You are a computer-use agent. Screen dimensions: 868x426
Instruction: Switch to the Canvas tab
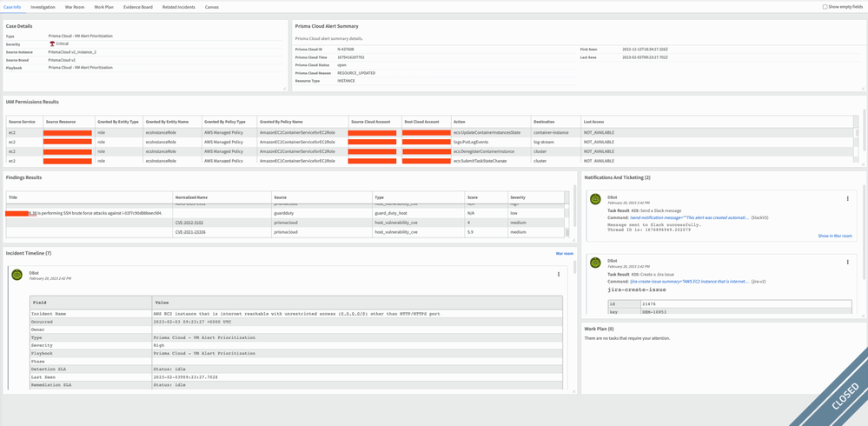(211, 7)
